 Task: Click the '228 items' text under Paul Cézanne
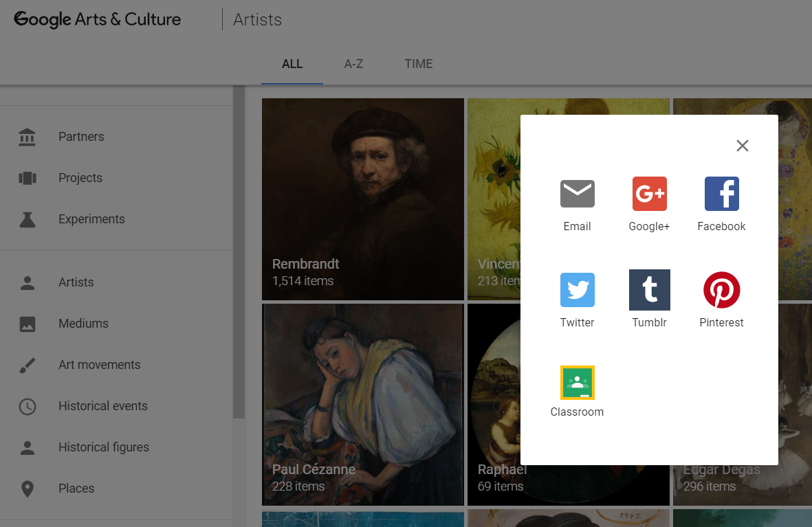[298, 486]
